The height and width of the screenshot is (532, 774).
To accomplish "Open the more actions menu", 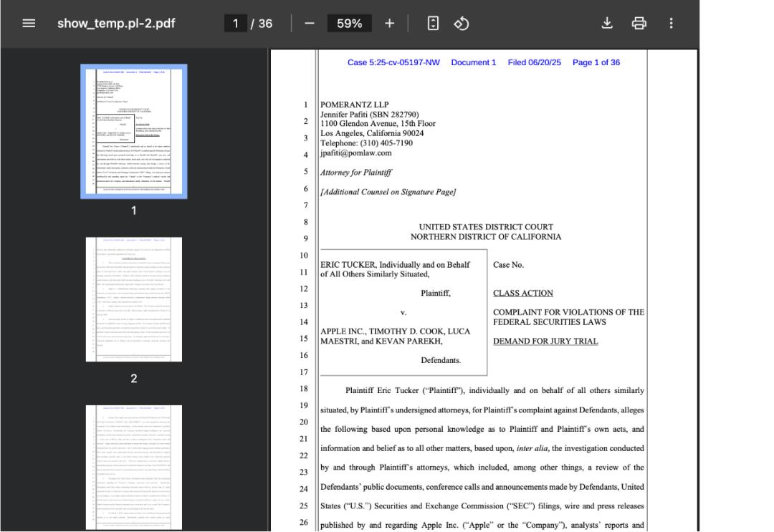I will click(x=671, y=23).
